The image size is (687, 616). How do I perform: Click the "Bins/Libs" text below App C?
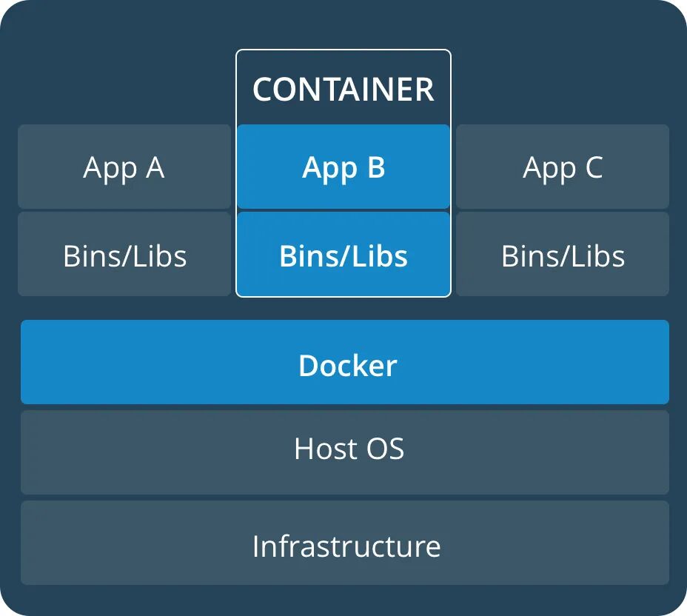point(563,256)
